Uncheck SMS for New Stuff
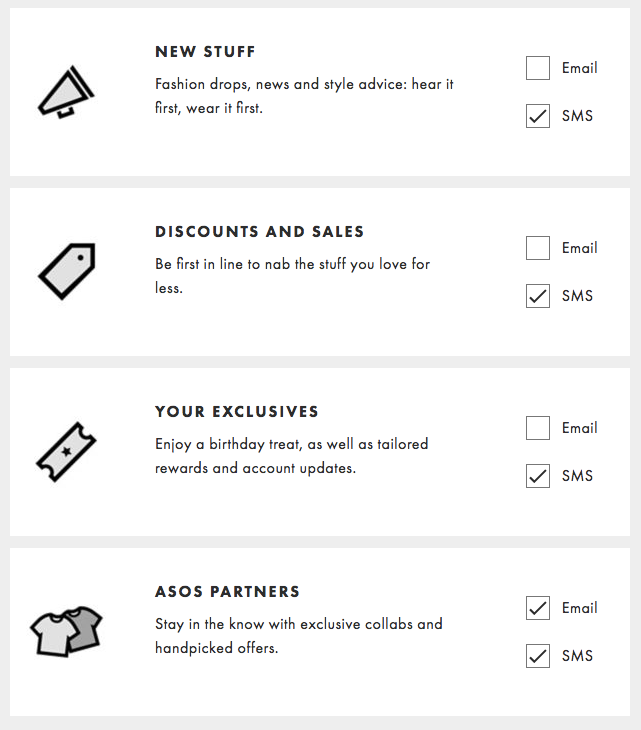Image resolution: width=641 pixels, height=730 pixels. pyautogui.click(x=538, y=116)
